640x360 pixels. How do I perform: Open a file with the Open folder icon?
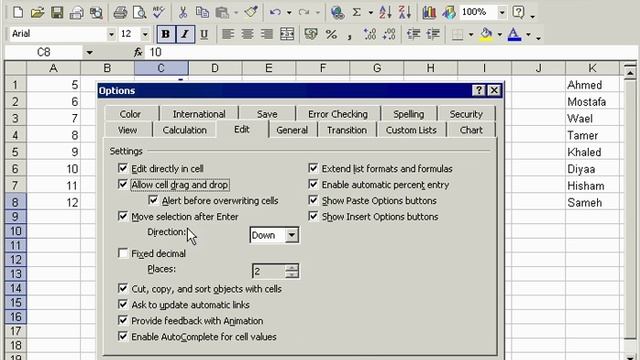click(x=37, y=13)
